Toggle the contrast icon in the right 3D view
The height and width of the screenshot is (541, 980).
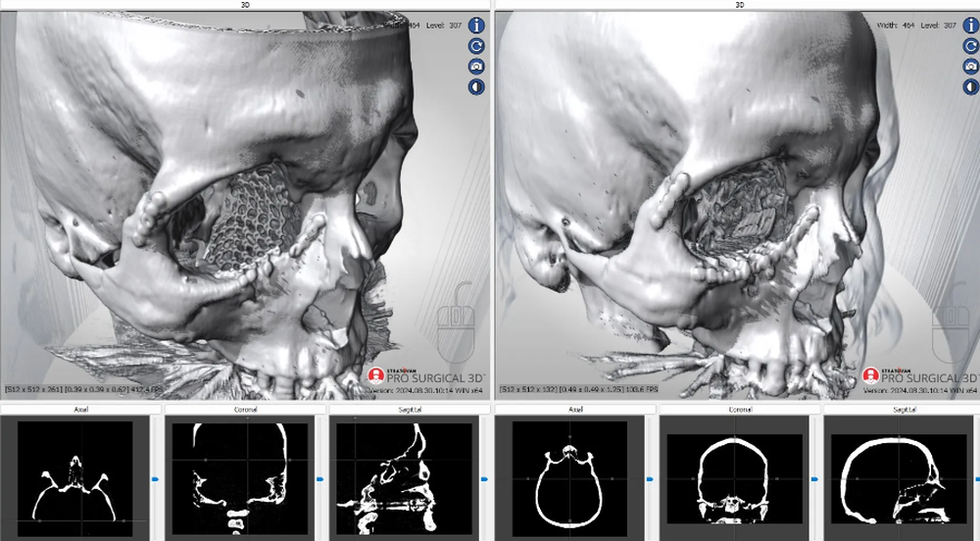(971, 87)
